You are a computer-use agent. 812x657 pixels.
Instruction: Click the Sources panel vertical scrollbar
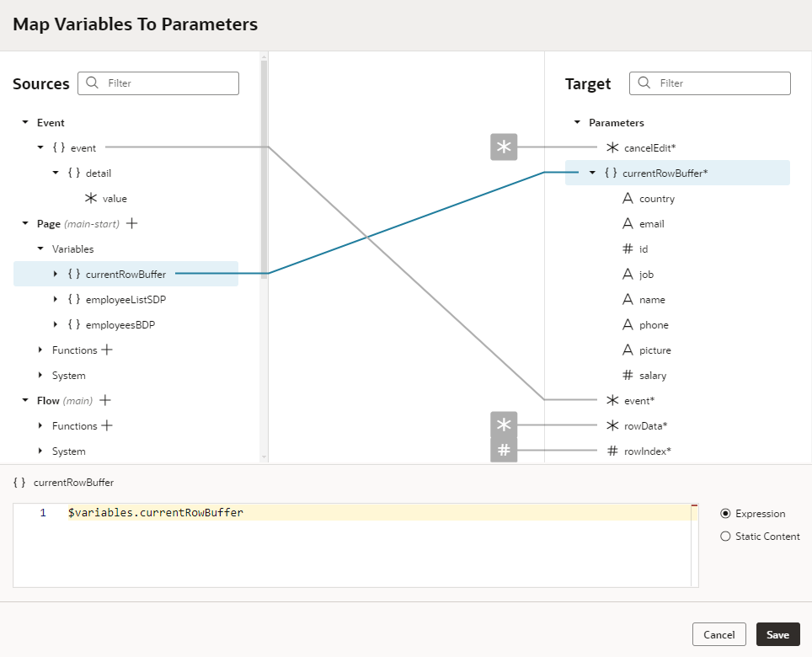[x=264, y=170]
